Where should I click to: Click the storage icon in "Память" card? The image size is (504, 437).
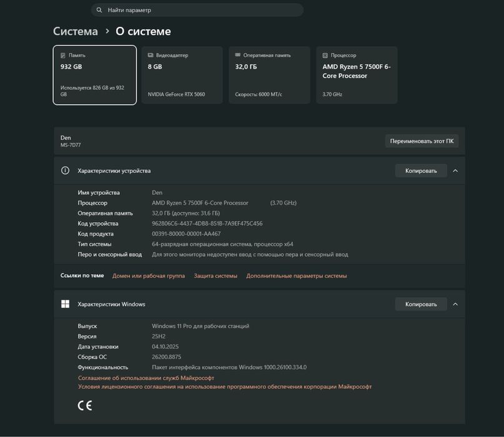63,56
